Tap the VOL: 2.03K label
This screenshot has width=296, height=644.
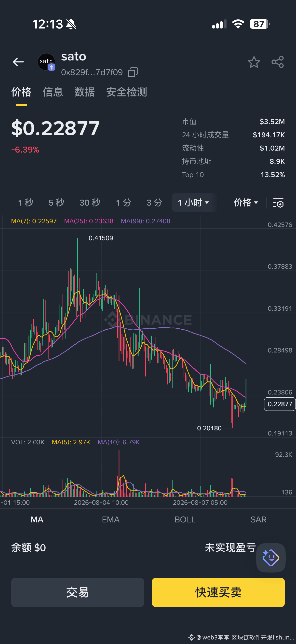(x=28, y=442)
